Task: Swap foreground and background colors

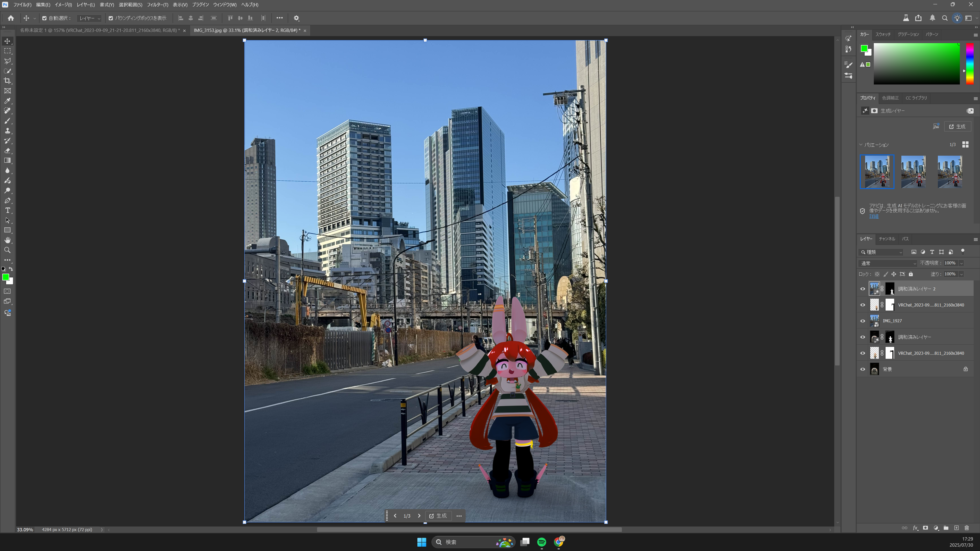Action: coord(11,269)
